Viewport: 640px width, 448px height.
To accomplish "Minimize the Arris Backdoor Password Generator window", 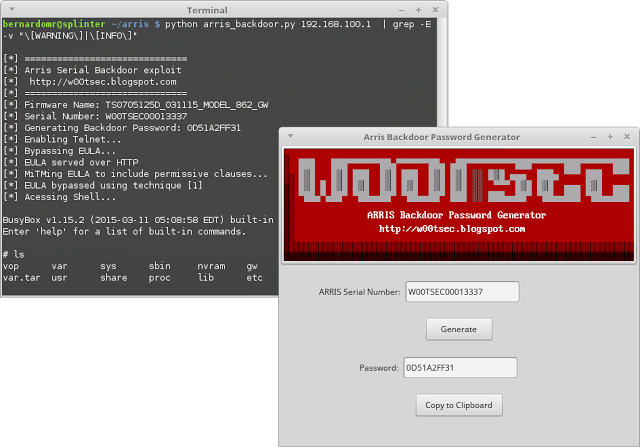I will 593,137.
